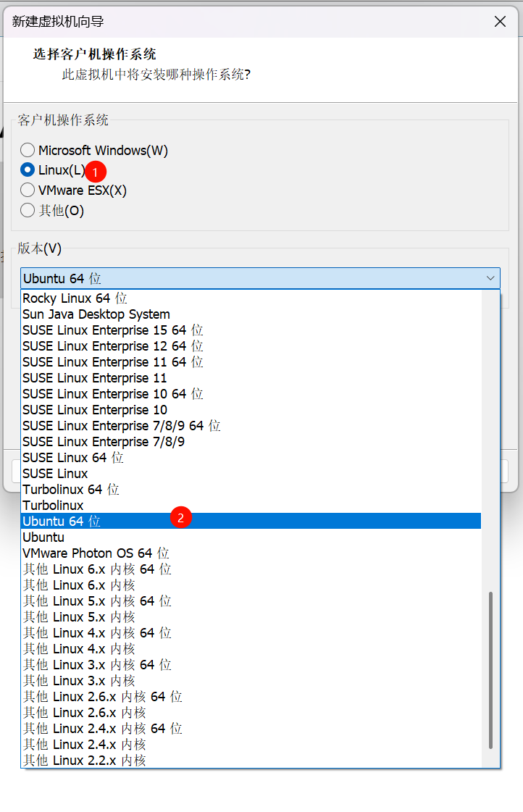Choose Sun Java Desktop System entry
The height and width of the screenshot is (812, 523).
tap(251, 314)
